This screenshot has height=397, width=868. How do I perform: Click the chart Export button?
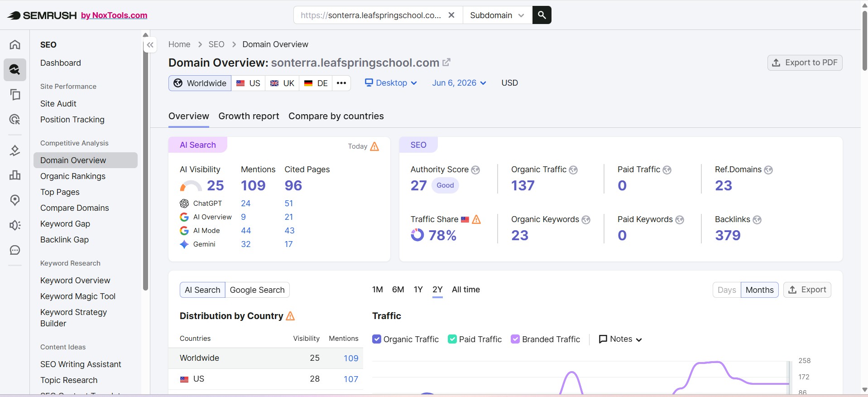(807, 290)
